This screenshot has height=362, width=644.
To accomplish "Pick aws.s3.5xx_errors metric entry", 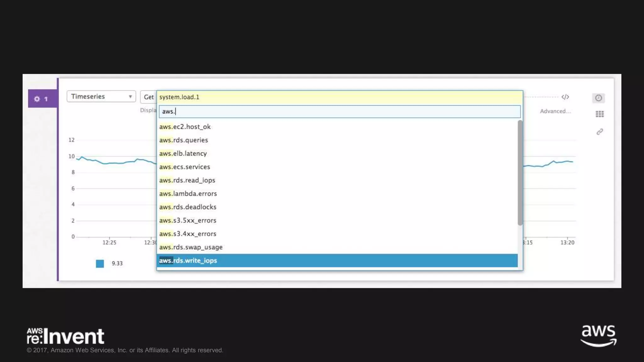I will [187, 221].
